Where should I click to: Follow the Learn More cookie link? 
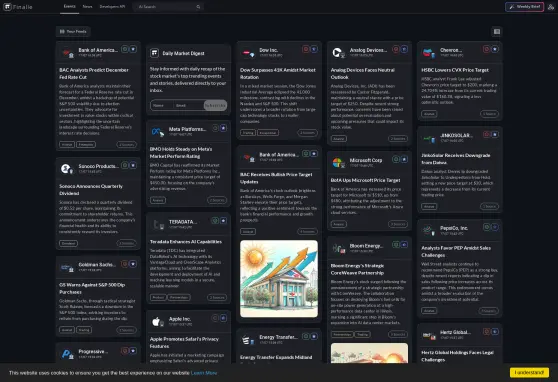pos(204,373)
